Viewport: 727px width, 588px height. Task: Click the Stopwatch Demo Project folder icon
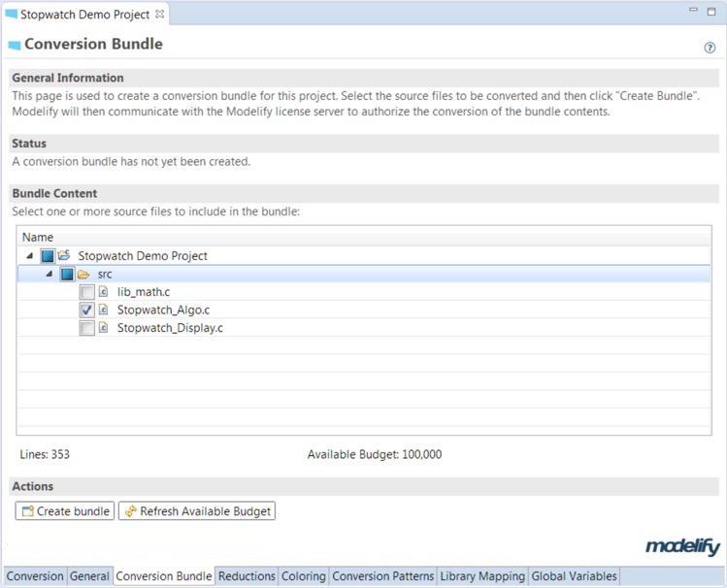point(64,255)
